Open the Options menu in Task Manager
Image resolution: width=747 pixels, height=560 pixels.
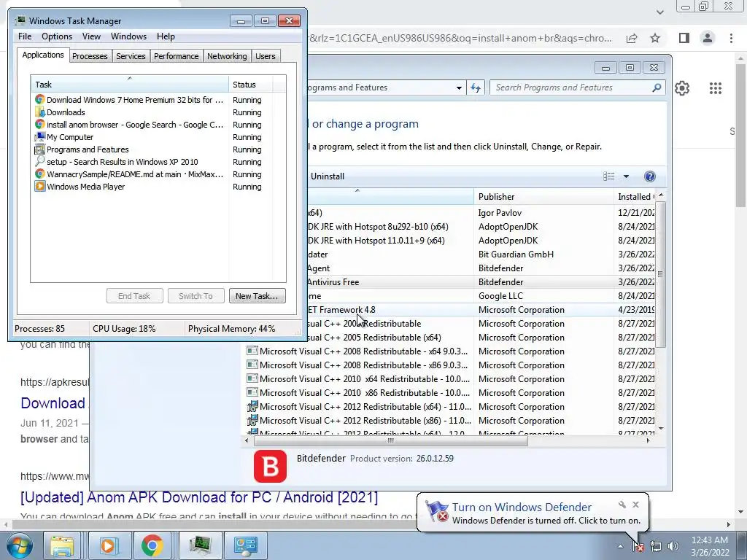[x=57, y=36]
